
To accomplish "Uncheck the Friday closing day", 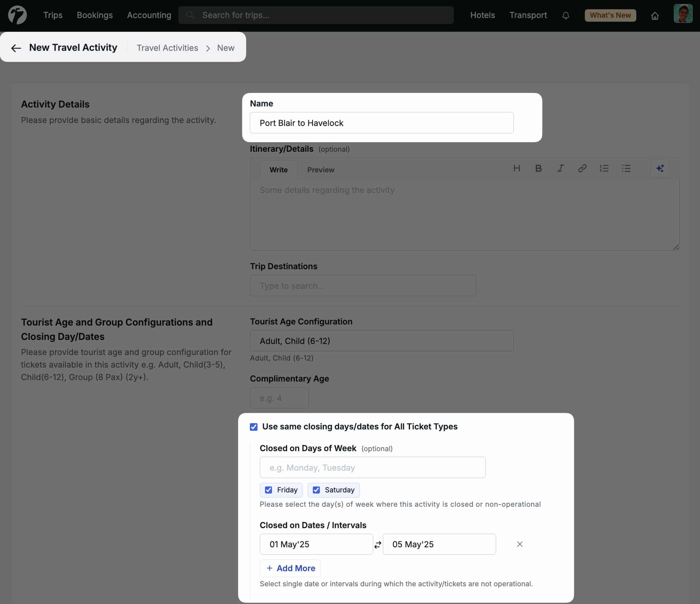I will point(268,490).
